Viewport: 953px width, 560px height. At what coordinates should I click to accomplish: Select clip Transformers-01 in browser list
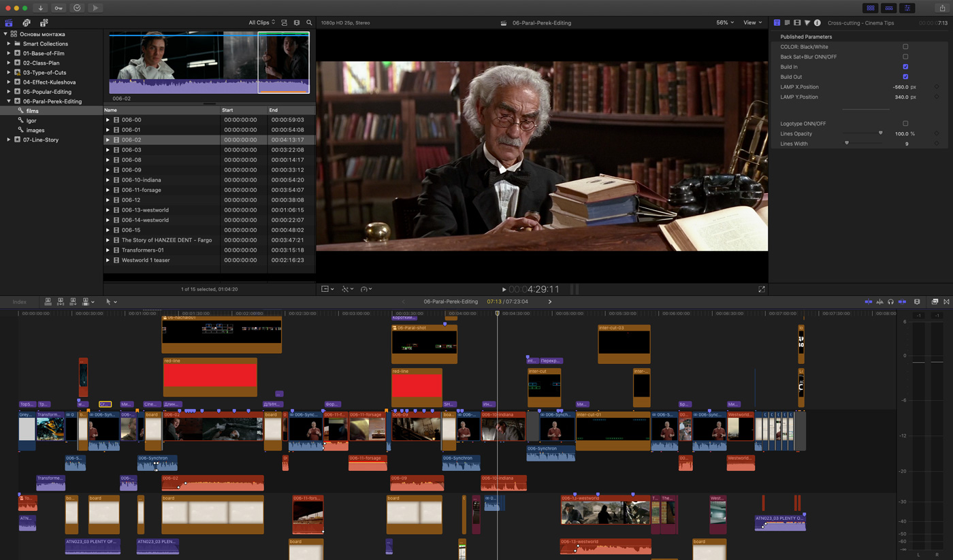point(209,250)
